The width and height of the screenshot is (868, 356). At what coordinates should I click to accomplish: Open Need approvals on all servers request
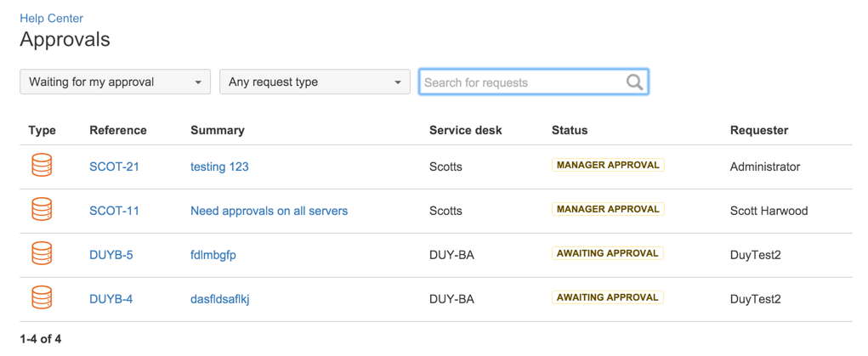click(x=269, y=211)
